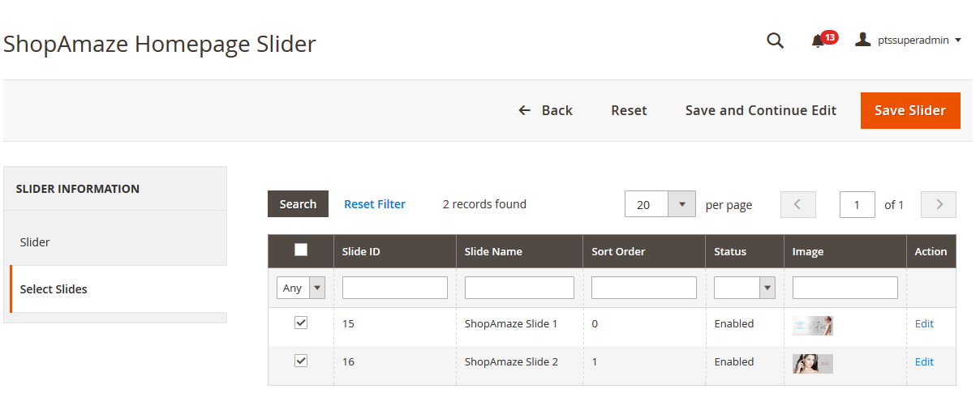The height and width of the screenshot is (406, 980).
Task: Click the orange Save Slider button
Action: [910, 110]
